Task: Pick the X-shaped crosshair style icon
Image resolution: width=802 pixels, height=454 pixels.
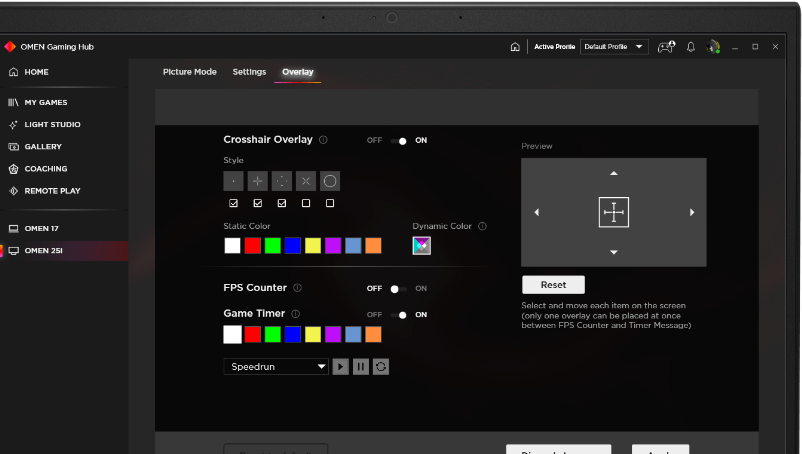Action: coord(306,181)
